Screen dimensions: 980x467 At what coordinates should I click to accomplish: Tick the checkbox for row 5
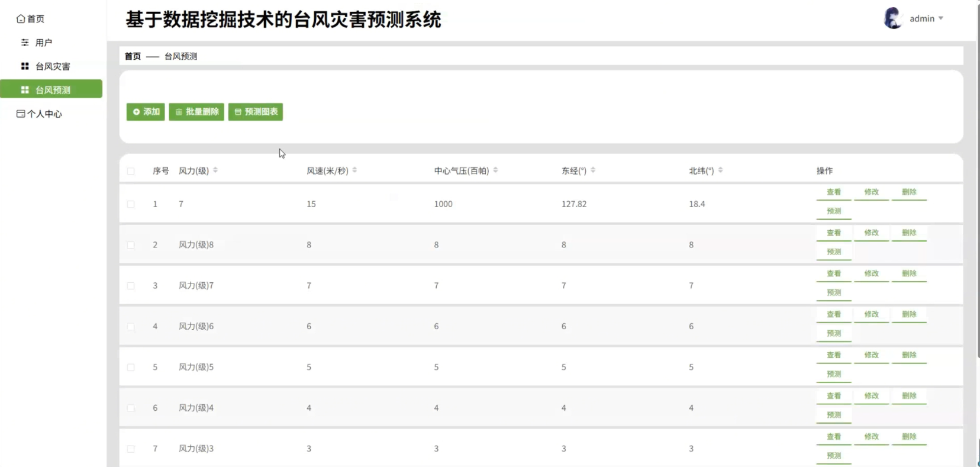click(x=131, y=368)
